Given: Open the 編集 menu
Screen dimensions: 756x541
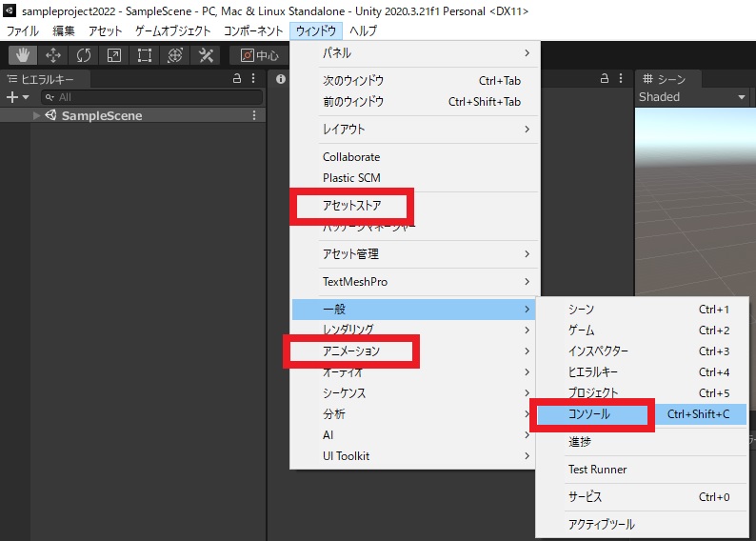Looking at the screenshot, I should point(64,30).
